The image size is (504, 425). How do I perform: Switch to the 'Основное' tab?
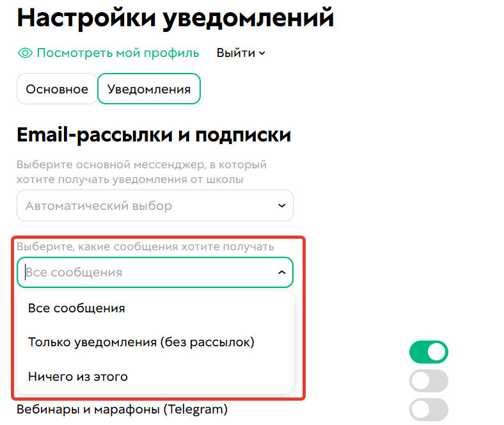point(57,89)
